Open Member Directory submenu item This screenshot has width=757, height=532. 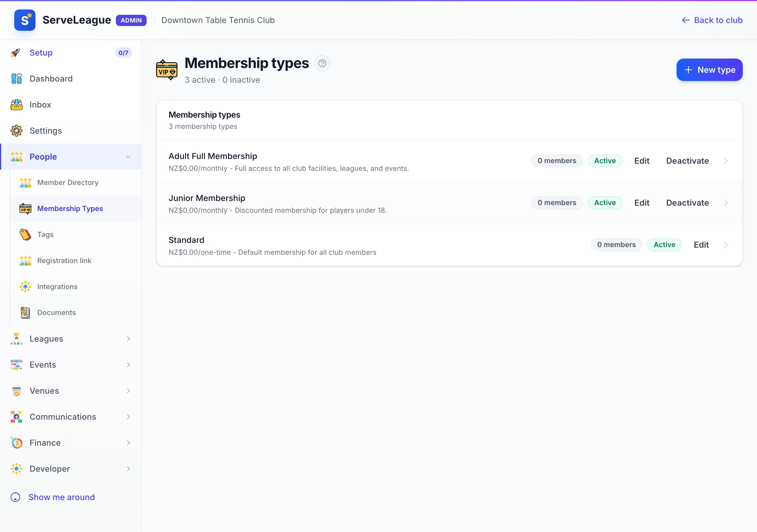(x=76, y=183)
